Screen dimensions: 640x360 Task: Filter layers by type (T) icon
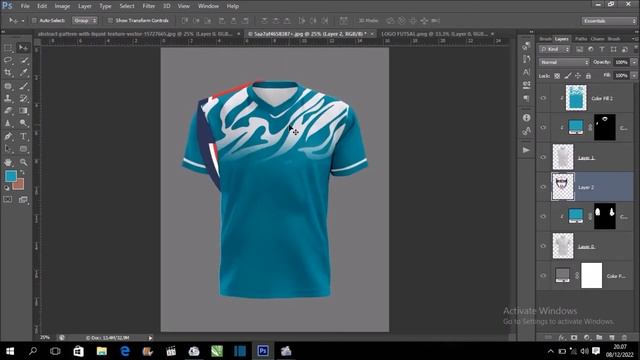602,49
